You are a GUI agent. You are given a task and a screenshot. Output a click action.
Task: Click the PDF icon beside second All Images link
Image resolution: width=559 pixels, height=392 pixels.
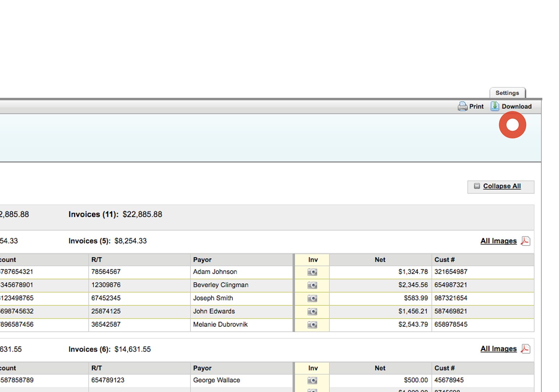[x=526, y=349]
